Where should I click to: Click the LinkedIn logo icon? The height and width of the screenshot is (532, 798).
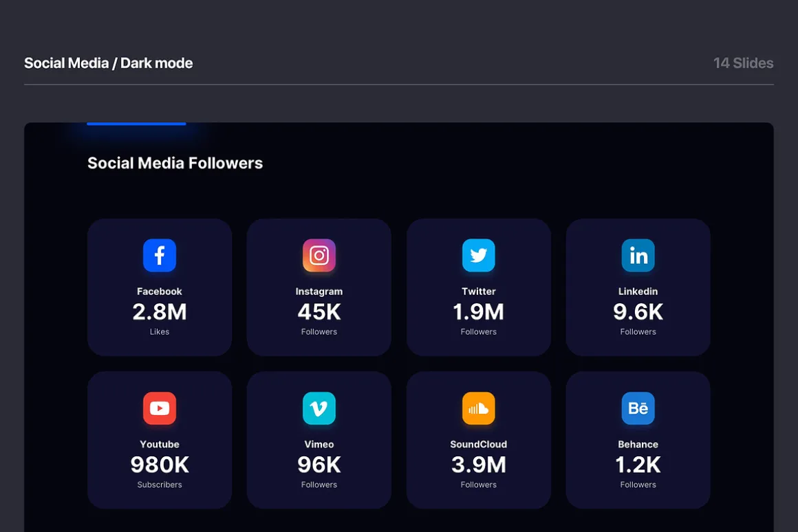coord(638,255)
